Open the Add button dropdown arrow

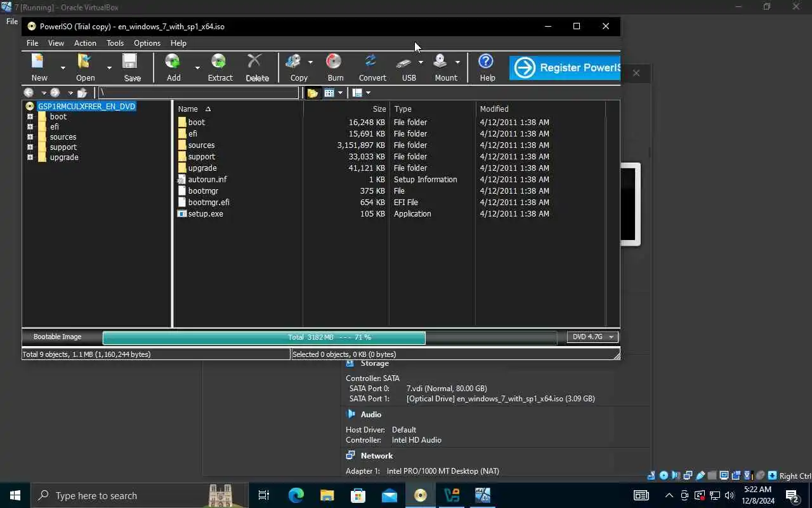pyautogui.click(x=197, y=67)
